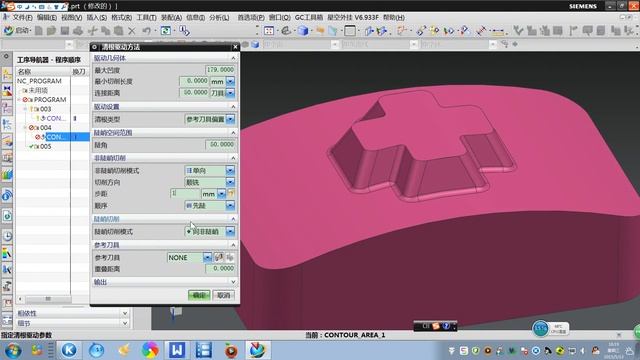Collapse the 非陡峭切削 section
Image resolution: width=640 pixels, height=360 pixels.
click(x=233, y=158)
